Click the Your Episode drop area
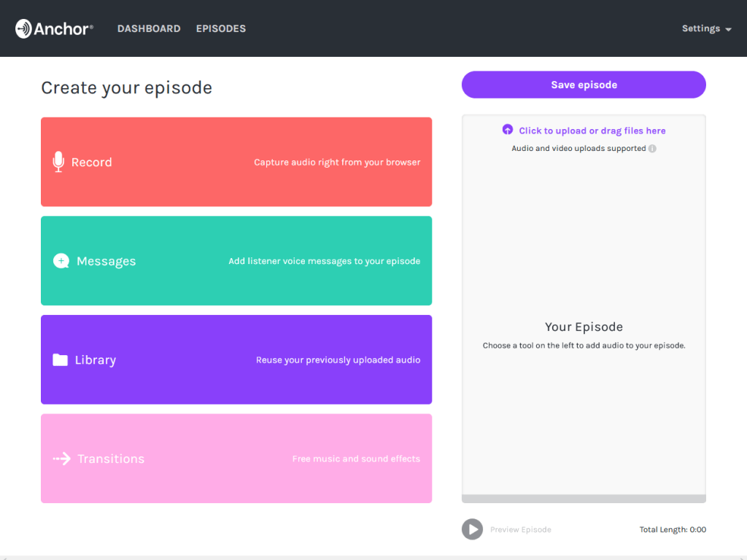Viewport: 747px width, 560px height. (584, 327)
